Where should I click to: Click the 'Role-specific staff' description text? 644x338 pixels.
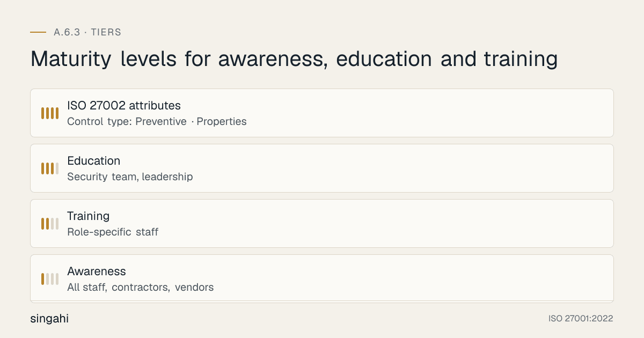tap(113, 232)
